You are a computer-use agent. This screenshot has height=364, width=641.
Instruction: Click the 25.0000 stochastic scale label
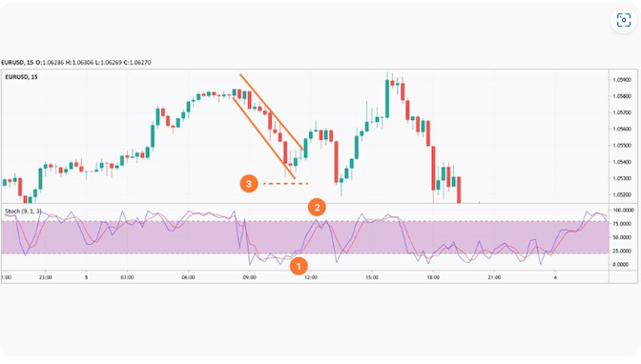pos(621,251)
